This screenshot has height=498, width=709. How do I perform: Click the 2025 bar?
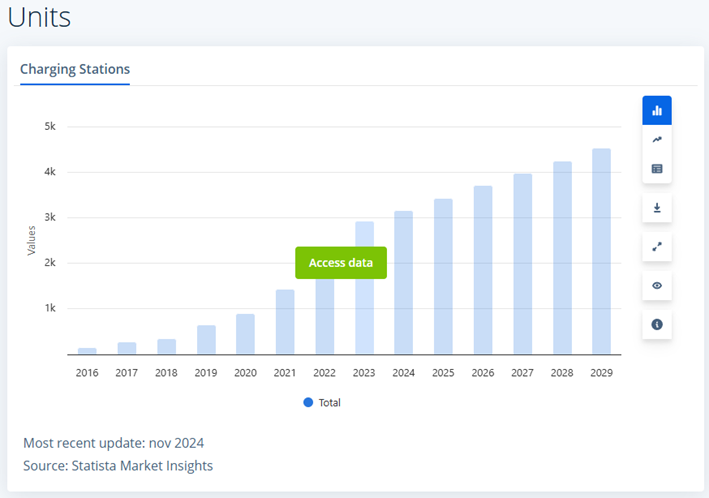[443, 276]
